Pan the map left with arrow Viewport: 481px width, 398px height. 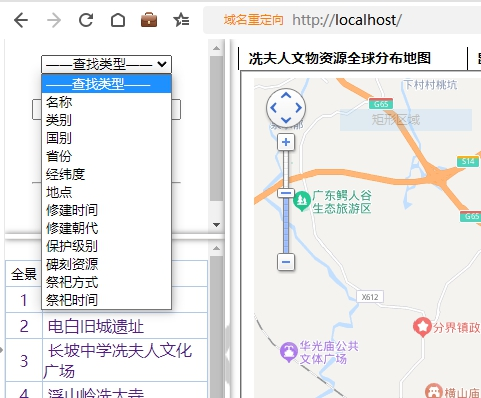(273, 108)
